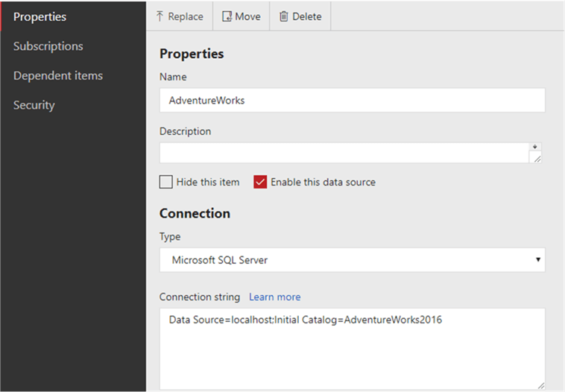Open the Properties section in sidebar
This screenshot has height=392, width=565.
pos(40,16)
